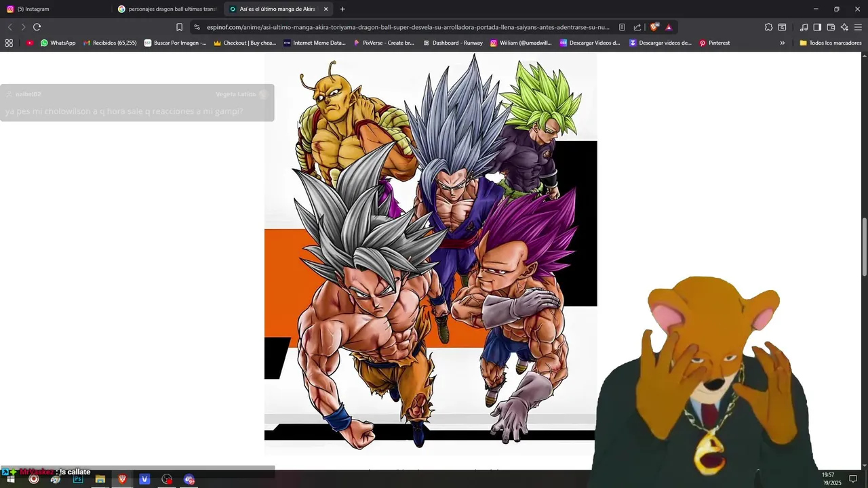This screenshot has width=868, height=488.
Task: Open OBS Studio taskbar icon
Action: coord(167,479)
